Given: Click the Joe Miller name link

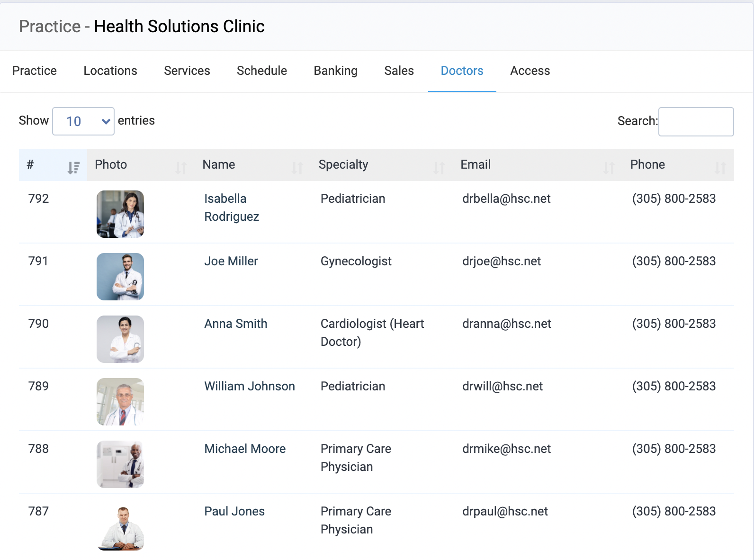Looking at the screenshot, I should (231, 261).
